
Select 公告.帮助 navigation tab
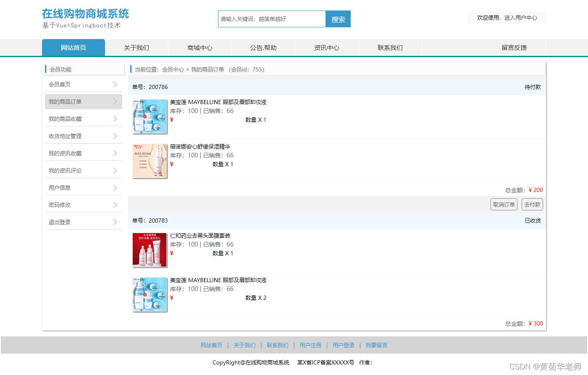(x=263, y=47)
